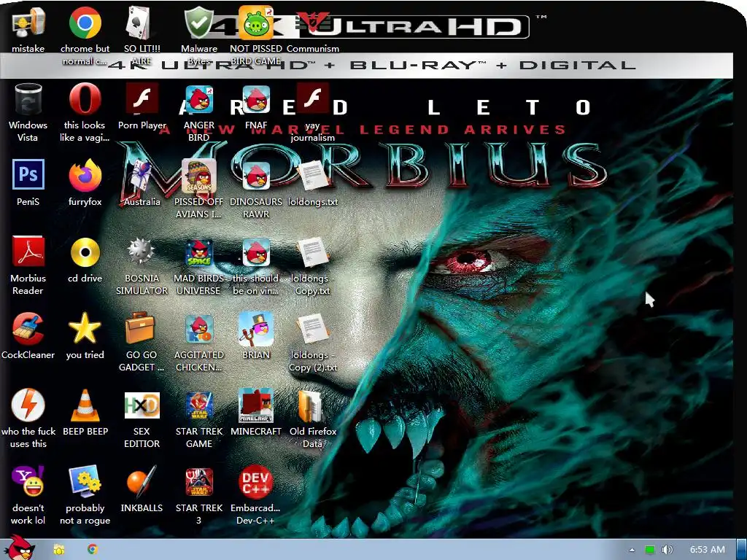Open the volume speaker control
The image size is (747, 560).
(667, 550)
